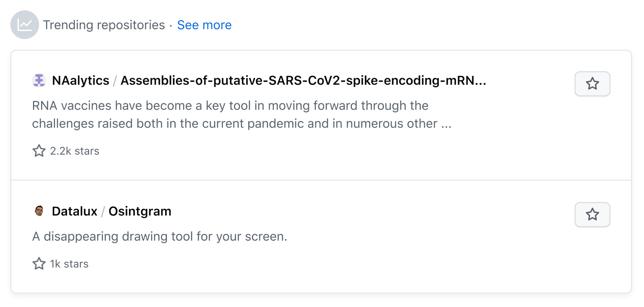644x307 pixels.
Task: Click the star icon inside Osintgram's star button
Action: [x=592, y=214]
